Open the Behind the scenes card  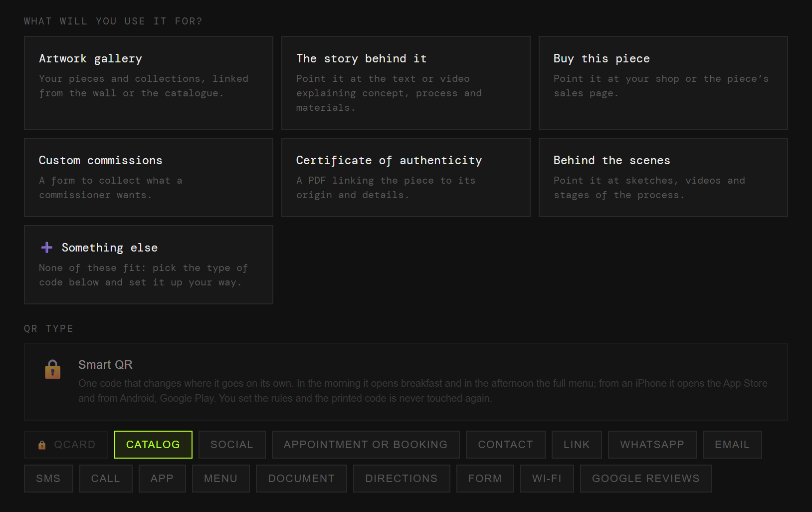663,178
